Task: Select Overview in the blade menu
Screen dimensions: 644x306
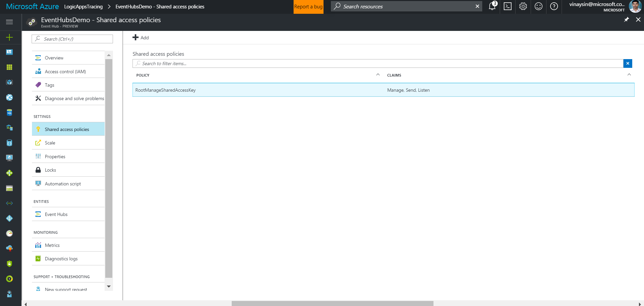Action: 68,58
